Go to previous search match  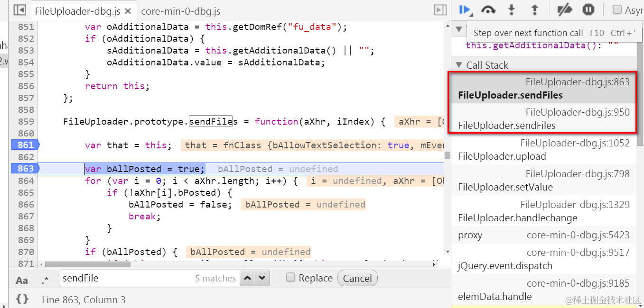pyautogui.click(x=247, y=278)
